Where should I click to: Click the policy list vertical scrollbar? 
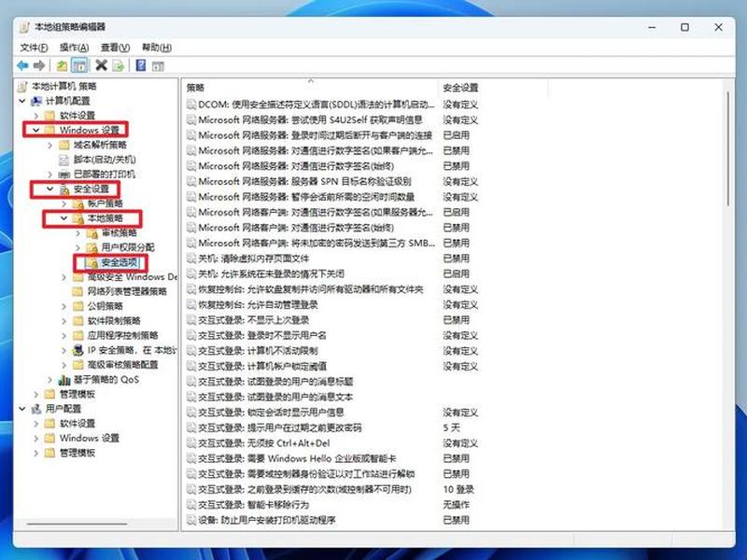click(x=727, y=148)
